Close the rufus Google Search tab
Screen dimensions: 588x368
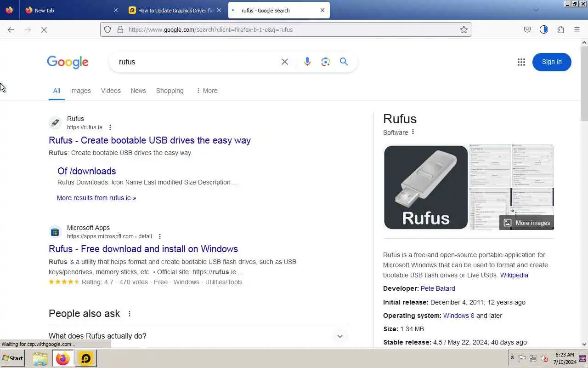tap(322, 10)
